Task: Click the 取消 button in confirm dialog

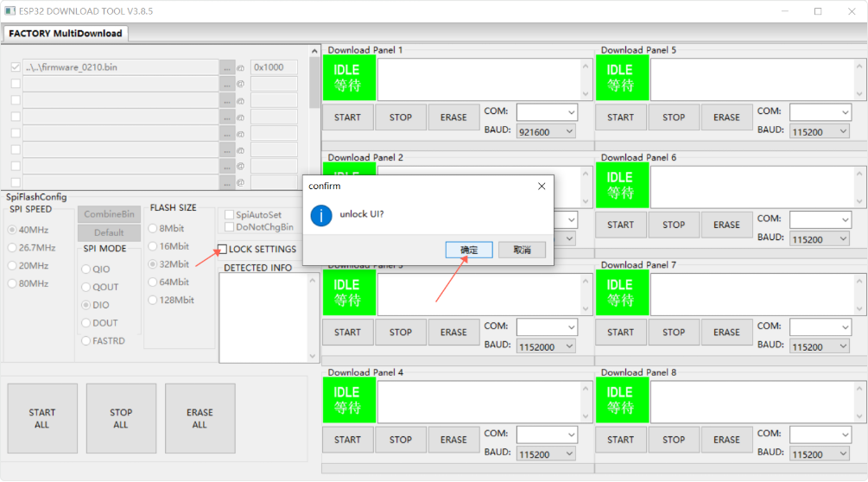Action: pyautogui.click(x=522, y=250)
